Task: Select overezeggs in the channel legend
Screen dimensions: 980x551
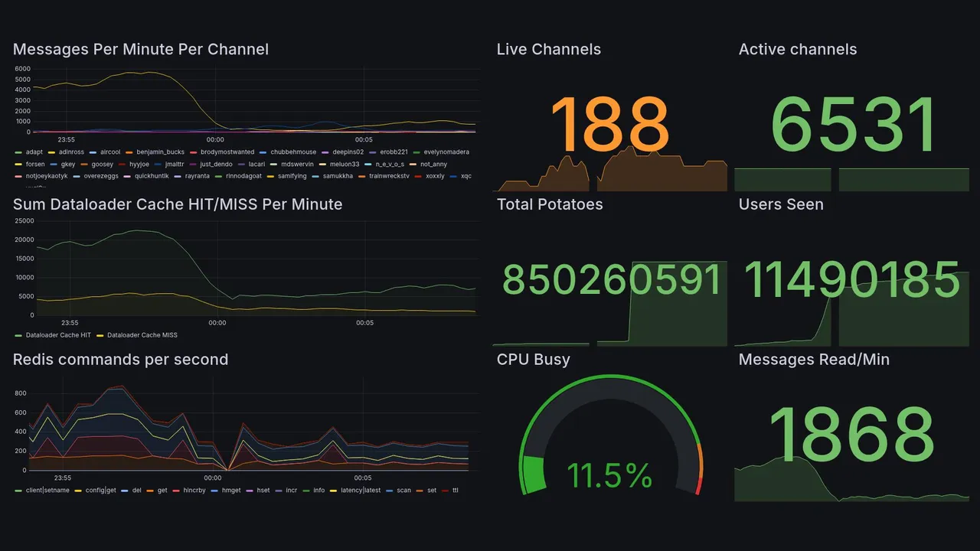Action: [96, 177]
